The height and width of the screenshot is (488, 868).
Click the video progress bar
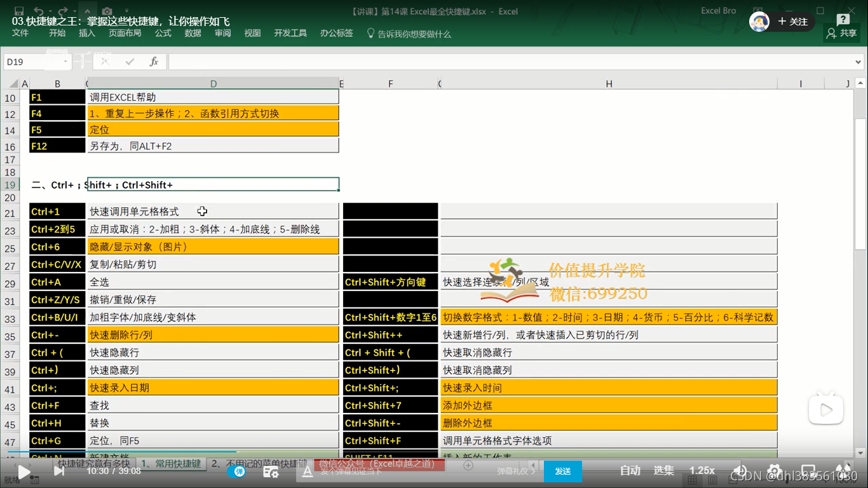click(x=434, y=452)
